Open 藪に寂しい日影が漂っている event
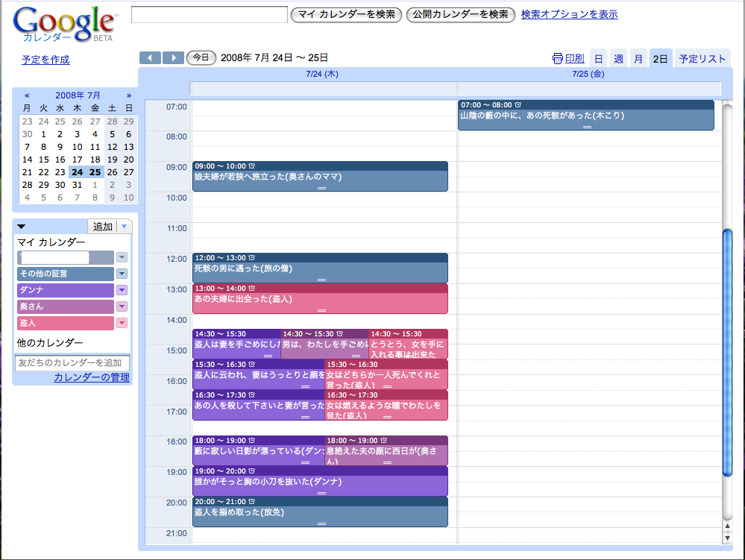Screen dimensions: 745x560 pyautogui.click(x=259, y=450)
